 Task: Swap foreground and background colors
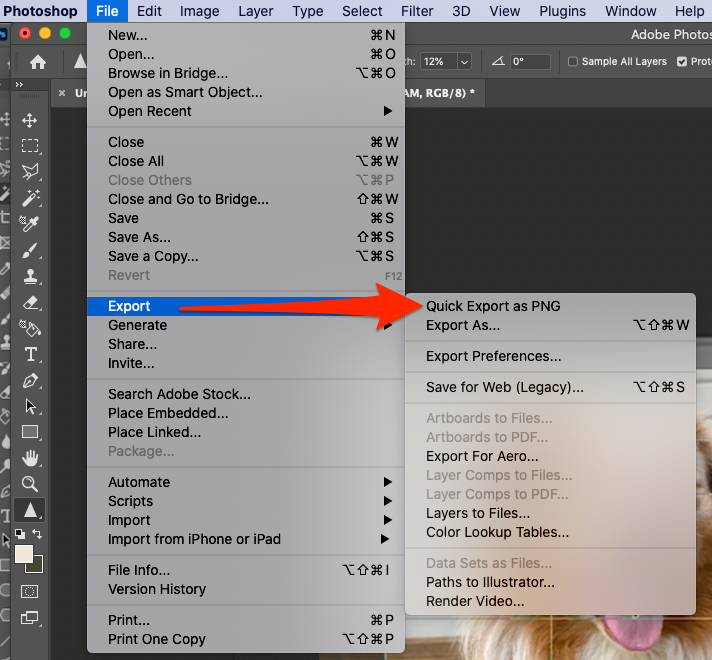[37, 534]
